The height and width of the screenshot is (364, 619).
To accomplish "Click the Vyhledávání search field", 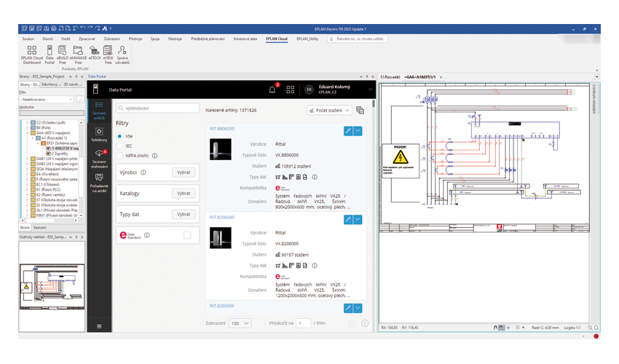I will [157, 108].
